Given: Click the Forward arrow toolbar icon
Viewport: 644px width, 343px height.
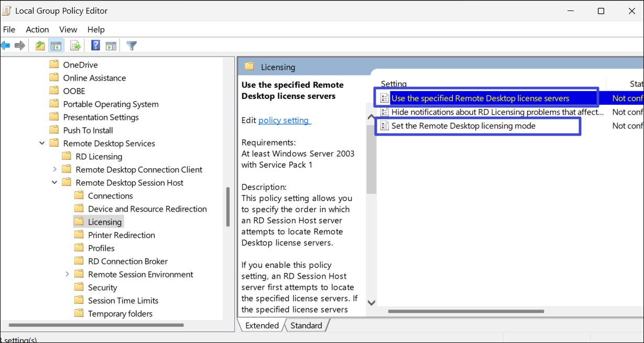Looking at the screenshot, I should coord(20,46).
